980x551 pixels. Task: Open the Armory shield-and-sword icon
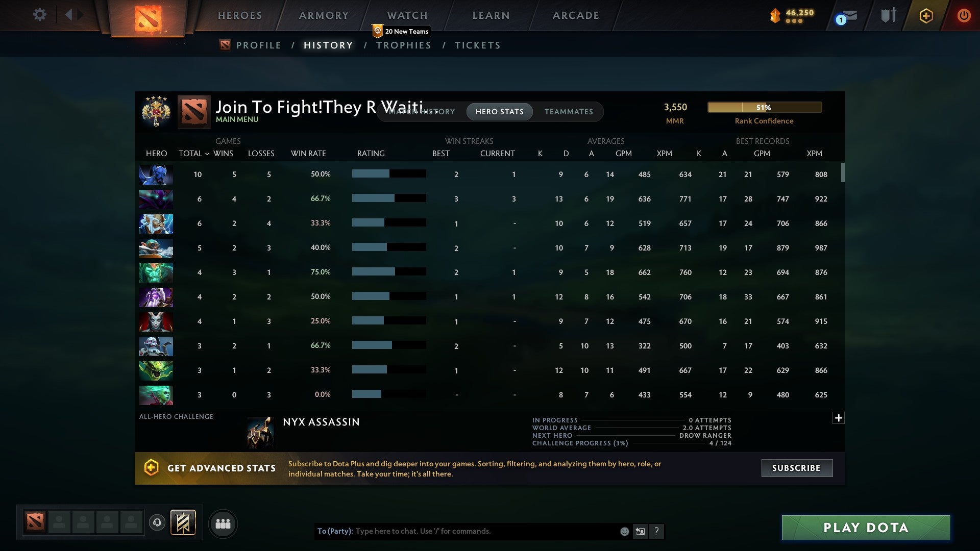click(x=888, y=15)
